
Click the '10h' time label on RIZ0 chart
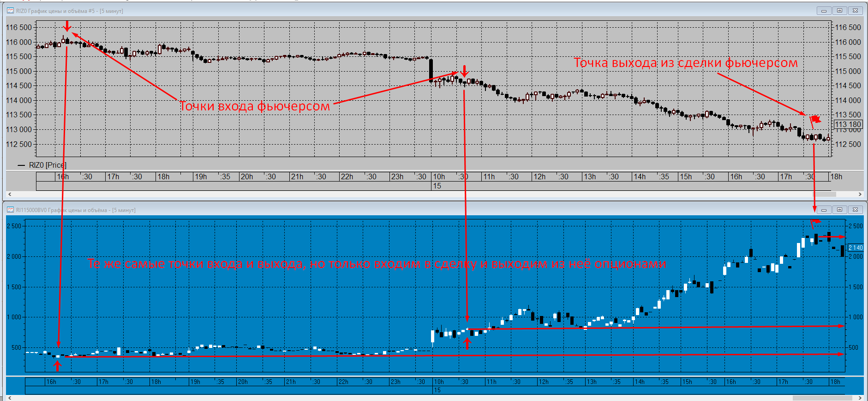tap(439, 176)
